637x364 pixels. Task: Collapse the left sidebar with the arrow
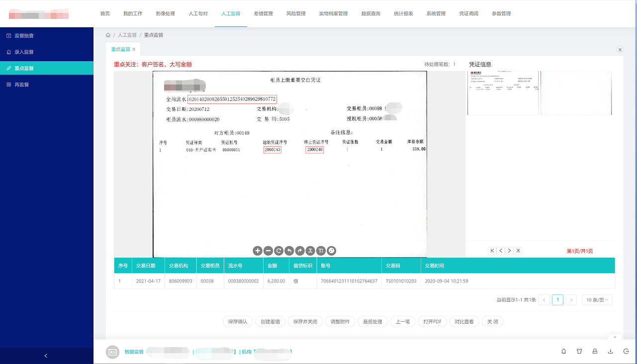pos(46,356)
